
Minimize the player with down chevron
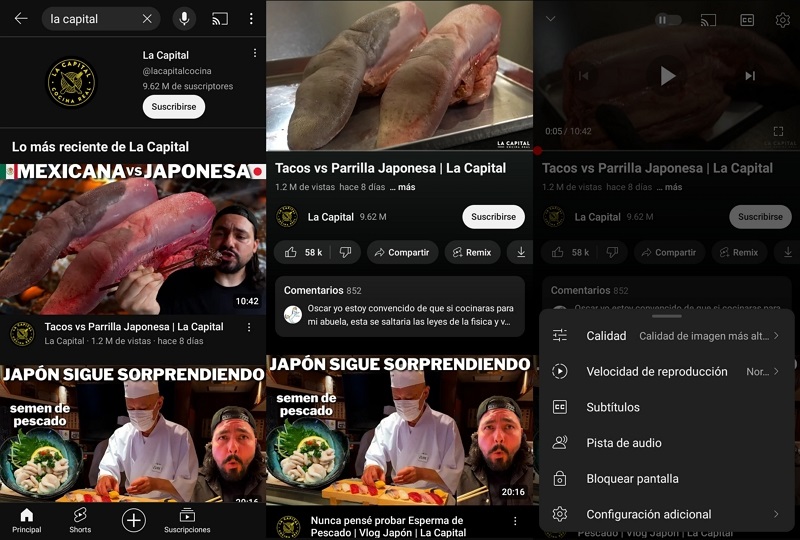pos(550,19)
